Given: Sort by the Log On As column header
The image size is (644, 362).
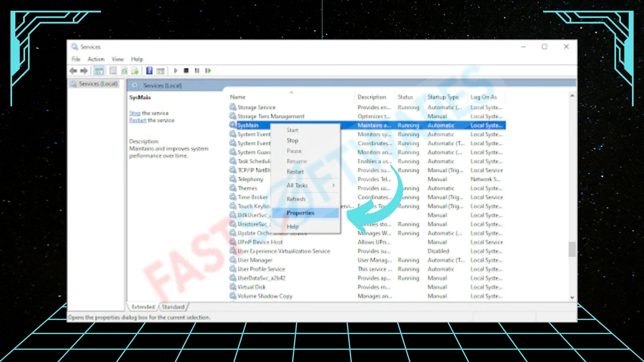Looking at the screenshot, I should [x=486, y=97].
